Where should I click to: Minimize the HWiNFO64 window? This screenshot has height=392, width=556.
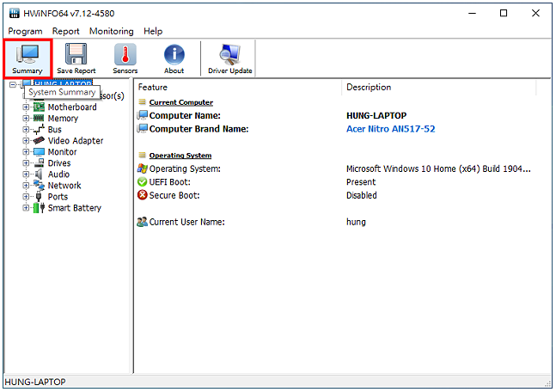click(472, 14)
